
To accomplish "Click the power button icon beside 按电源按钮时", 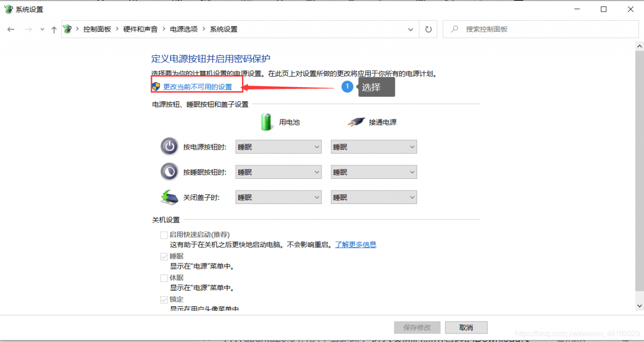I will coord(170,147).
